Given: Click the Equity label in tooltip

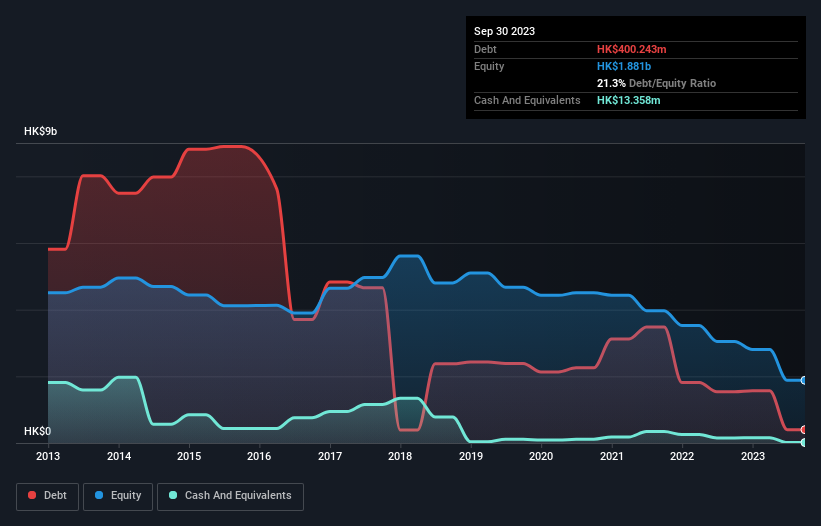Looking at the screenshot, I should pos(489,66).
